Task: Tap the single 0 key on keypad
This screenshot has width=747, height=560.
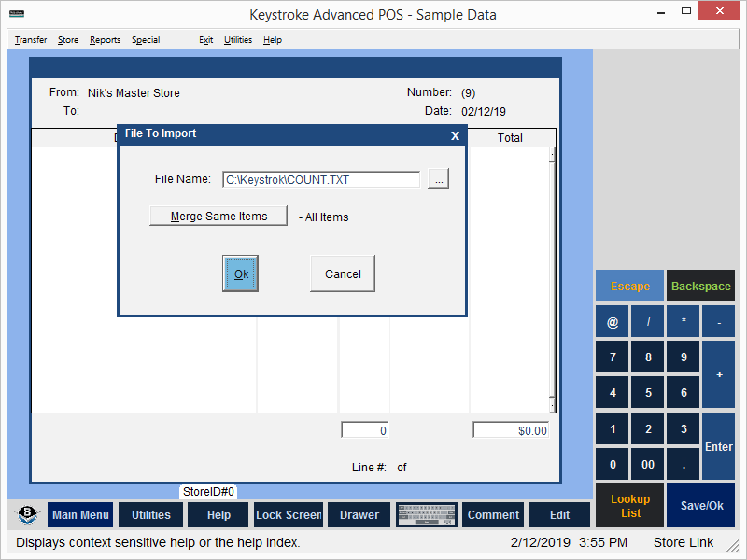Action: pos(613,464)
